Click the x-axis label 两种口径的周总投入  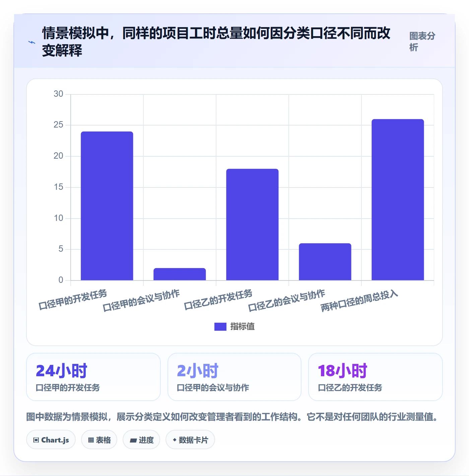pyautogui.click(x=359, y=301)
